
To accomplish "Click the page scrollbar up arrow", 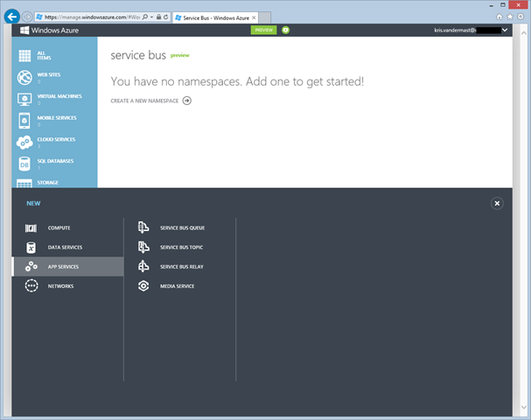I will (523, 33).
